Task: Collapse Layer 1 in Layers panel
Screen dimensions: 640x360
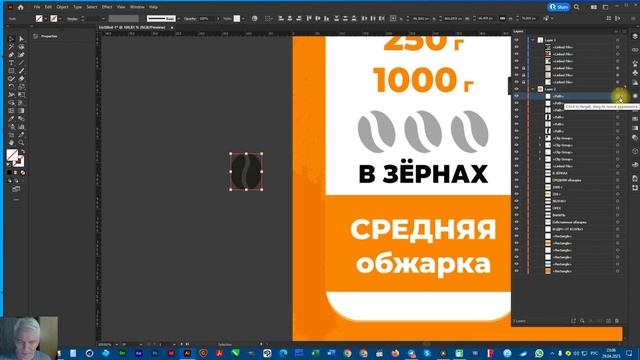Action: 533,40
